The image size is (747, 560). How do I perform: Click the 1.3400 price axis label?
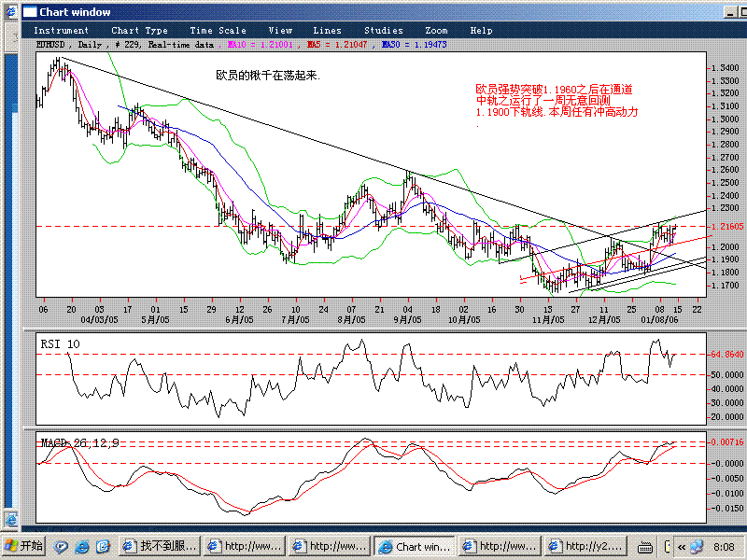point(726,68)
